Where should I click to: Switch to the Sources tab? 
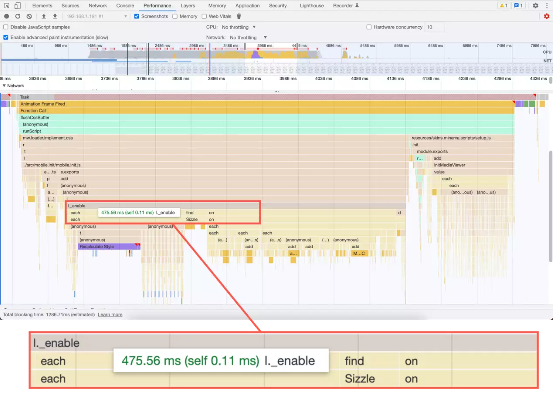click(x=70, y=5)
